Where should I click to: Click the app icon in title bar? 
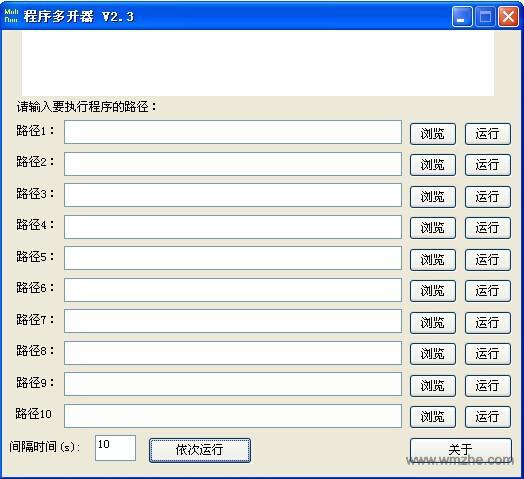click(11, 16)
